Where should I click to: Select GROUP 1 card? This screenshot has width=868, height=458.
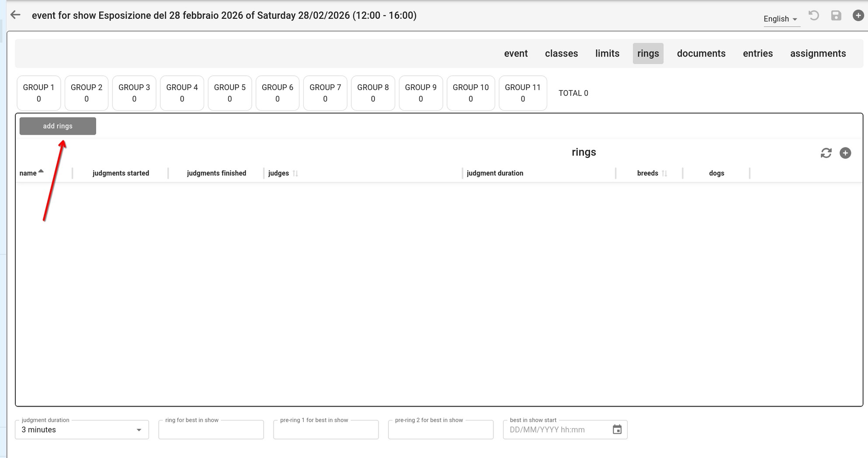(x=38, y=93)
